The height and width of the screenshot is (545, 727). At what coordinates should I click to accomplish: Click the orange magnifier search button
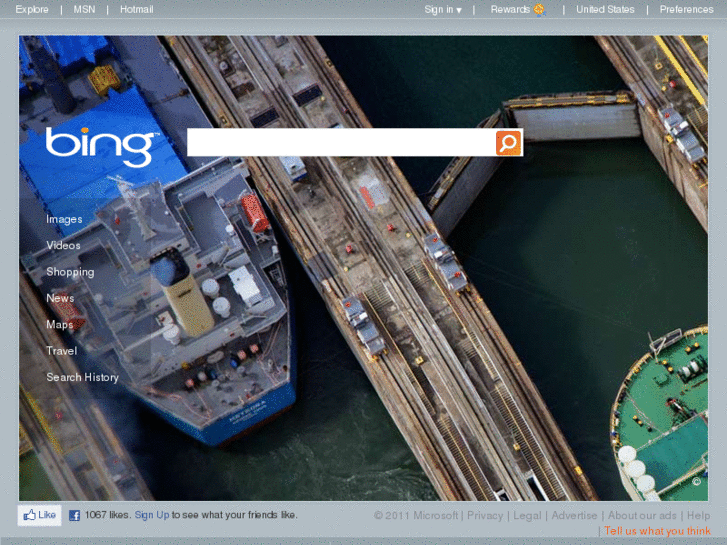point(508,143)
